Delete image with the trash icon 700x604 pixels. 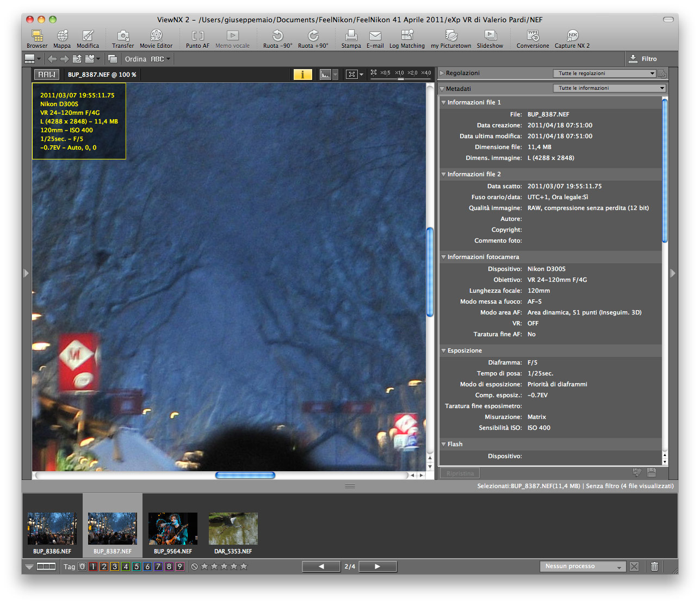[x=654, y=566]
